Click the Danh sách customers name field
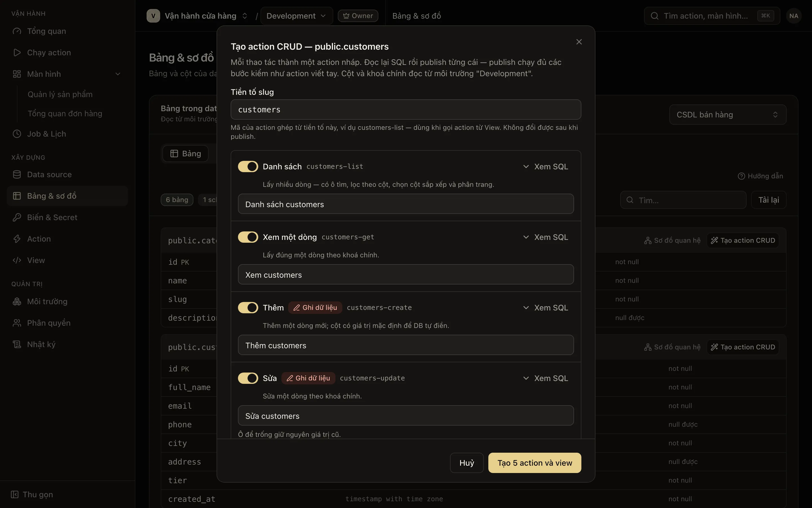The image size is (812, 508). (406, 204)
